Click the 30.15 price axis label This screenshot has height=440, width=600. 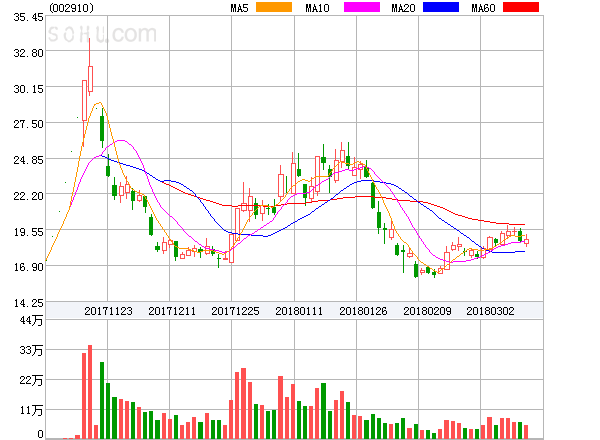click(x=29, y=89)
